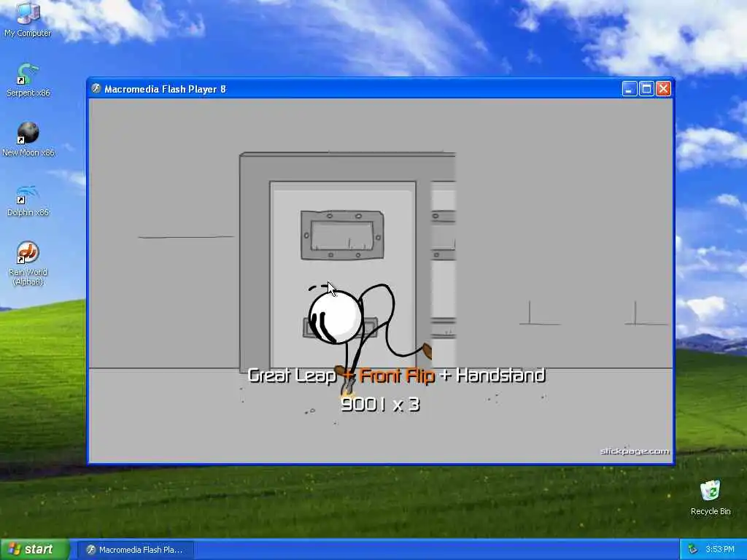Viewport: 747px width, 560px height.
Task: Select the New Moon x86 desktop shortcut
Action: point(28,139)
